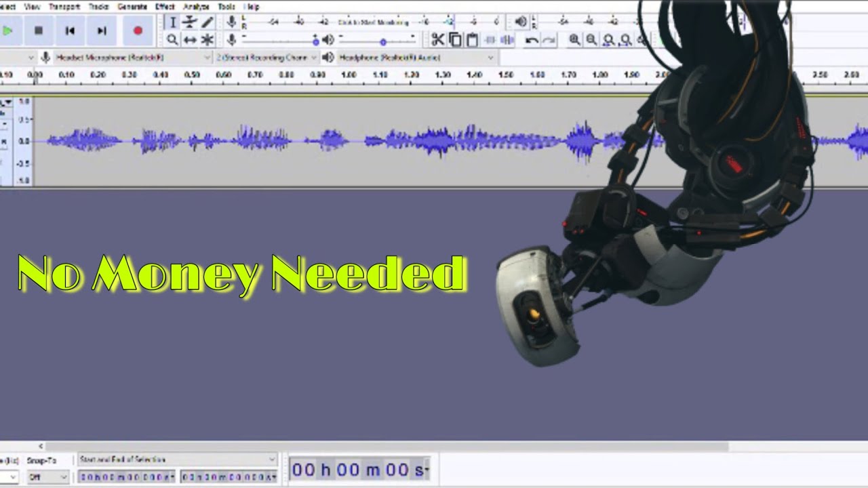Click the playback meter speaker icon

click(x=520, y=22)
